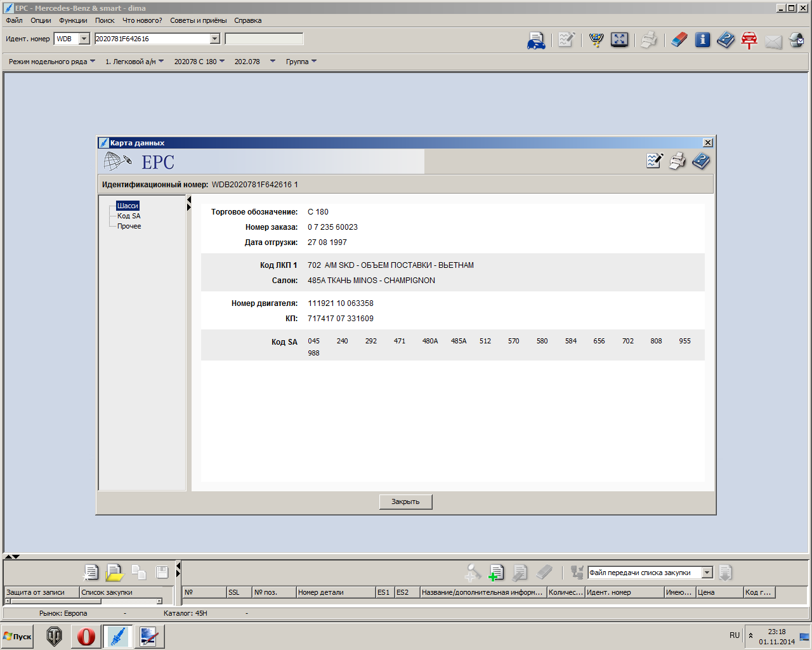
Task: Open the Что нового? menu
Action: (x=142, y=20)
